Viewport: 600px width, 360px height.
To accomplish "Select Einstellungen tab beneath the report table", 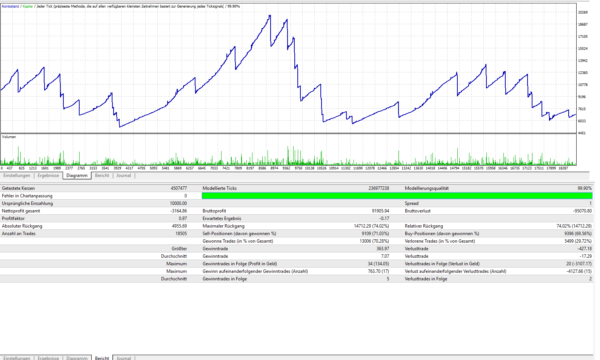I will [17, 358].
